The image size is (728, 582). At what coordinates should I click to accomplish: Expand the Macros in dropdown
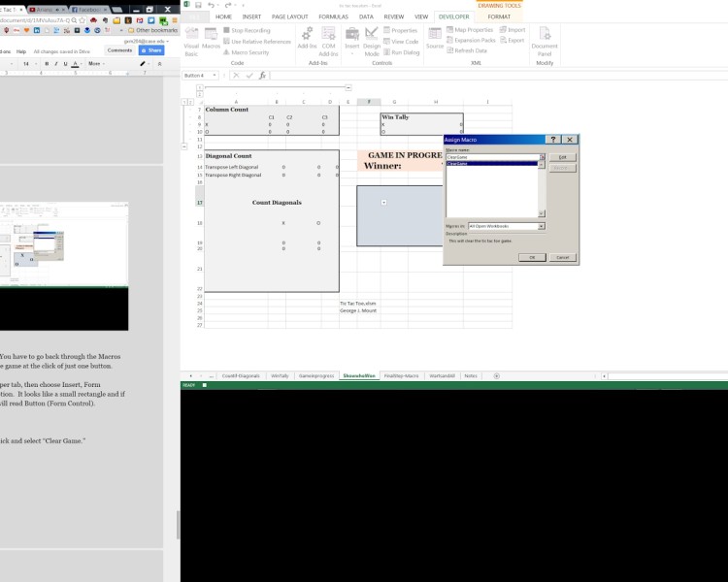click(541, 226)
